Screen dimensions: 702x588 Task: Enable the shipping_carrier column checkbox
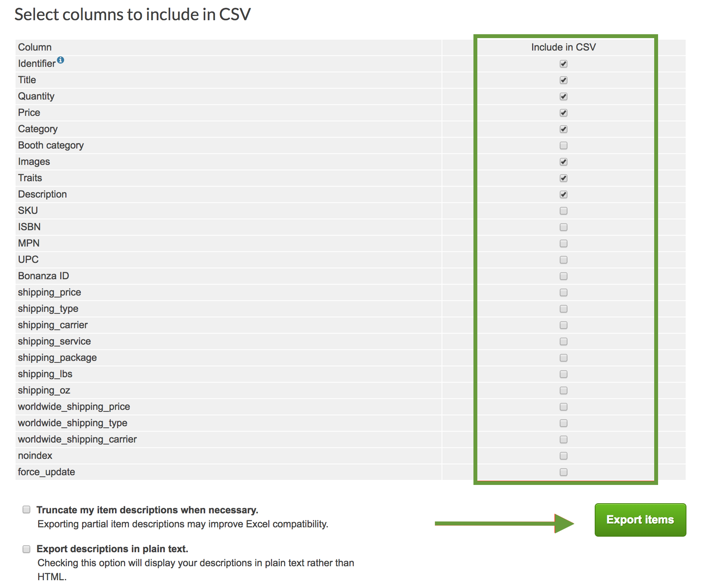click(563, 325)
